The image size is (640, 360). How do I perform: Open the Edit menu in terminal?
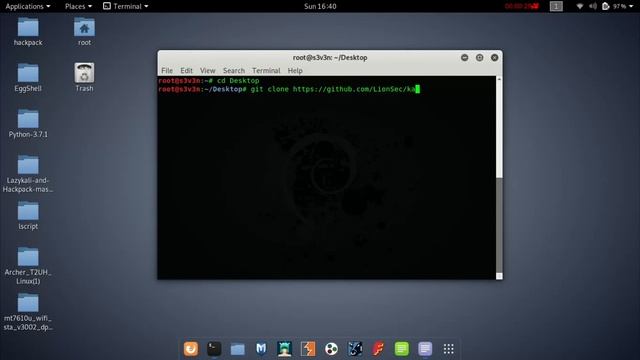pyautogui.click(x=187, y=71)
